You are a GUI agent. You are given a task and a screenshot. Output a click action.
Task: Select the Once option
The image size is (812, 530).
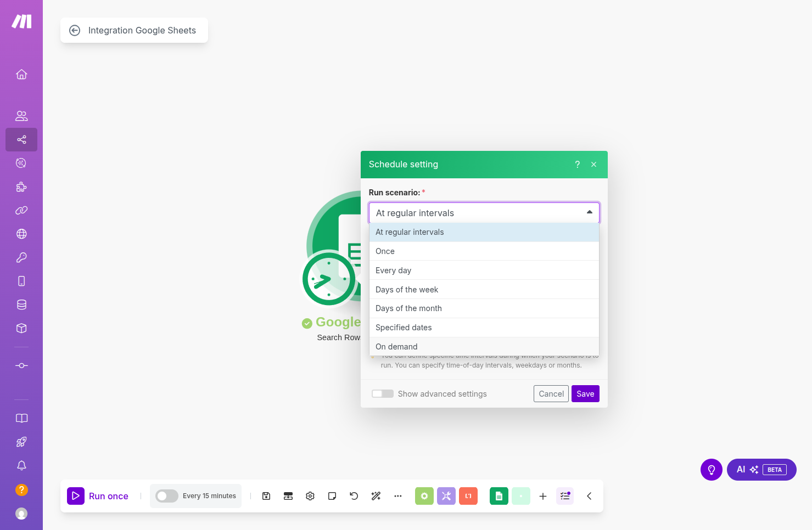[484, 251]
